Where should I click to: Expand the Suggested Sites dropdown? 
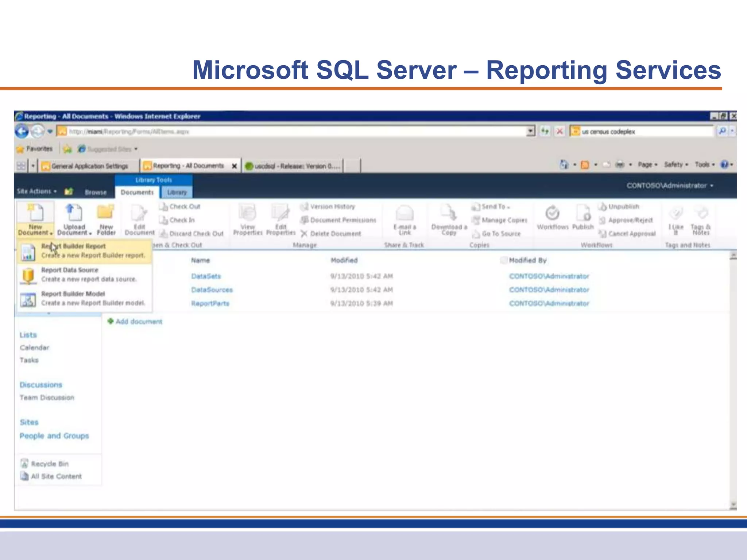click(136, 149)
